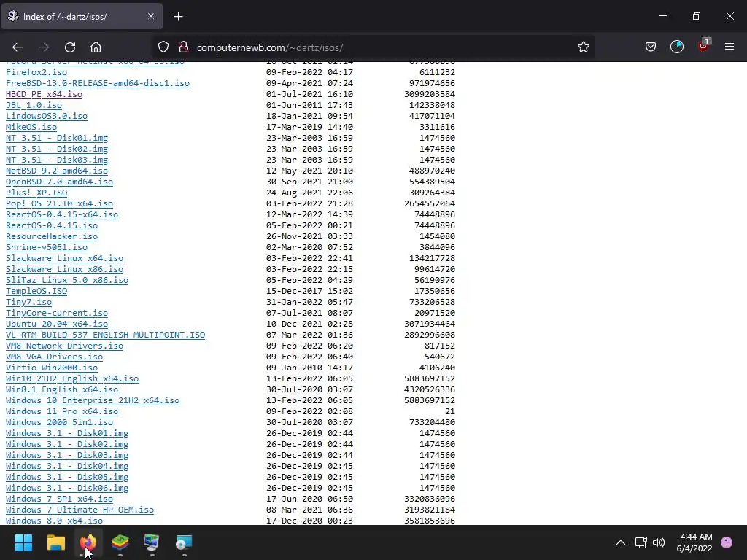Download Firefox2.iso

(x=36, y=72)
